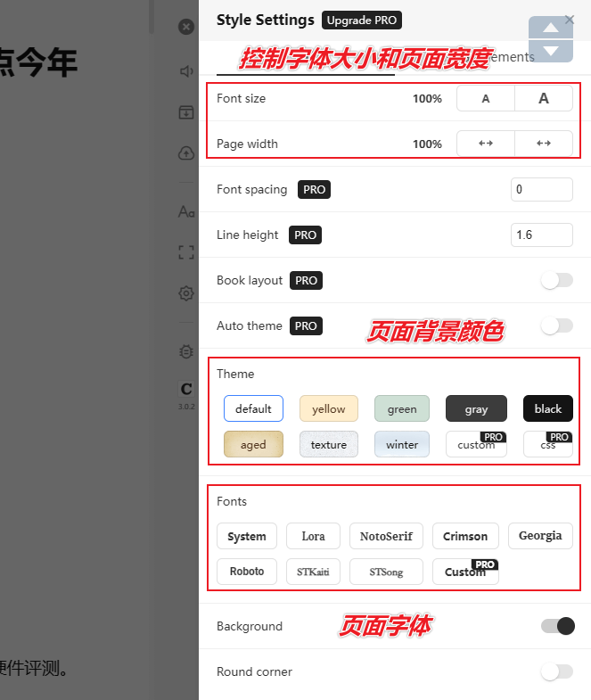591x700 pixels.
Task: Increase font size with large A
Action: tap(544, 98)
